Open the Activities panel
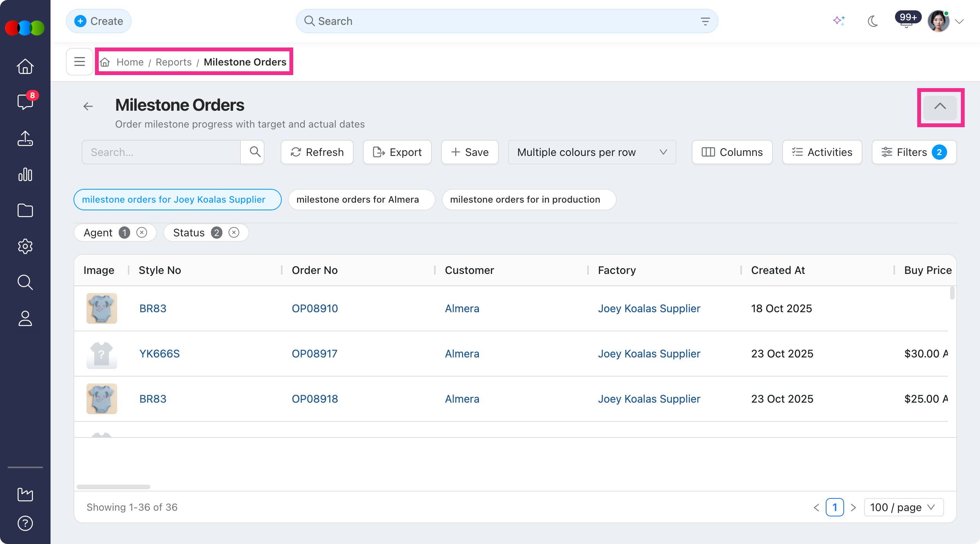This screenshot has width=980, height=544. pos(822,152)
